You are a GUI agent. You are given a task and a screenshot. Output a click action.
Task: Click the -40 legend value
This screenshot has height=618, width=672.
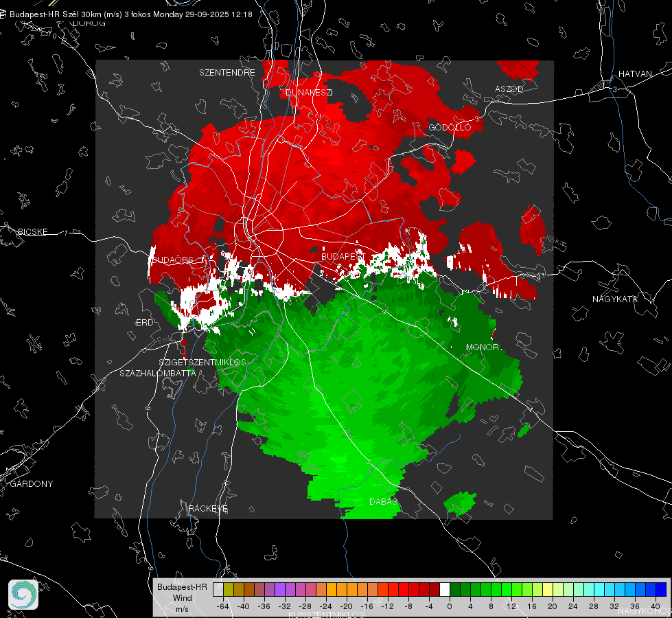coord(244,606)
